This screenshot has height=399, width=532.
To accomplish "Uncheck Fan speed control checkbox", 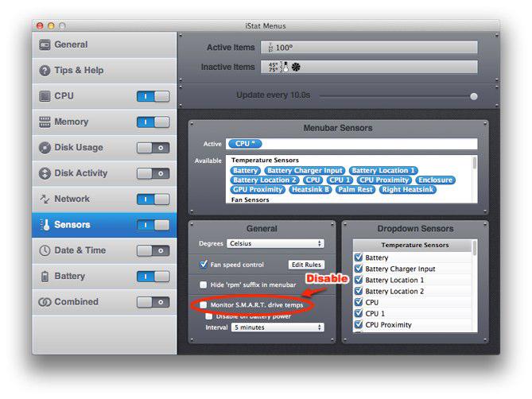I will pyautogui.click(x=204, y=264).
